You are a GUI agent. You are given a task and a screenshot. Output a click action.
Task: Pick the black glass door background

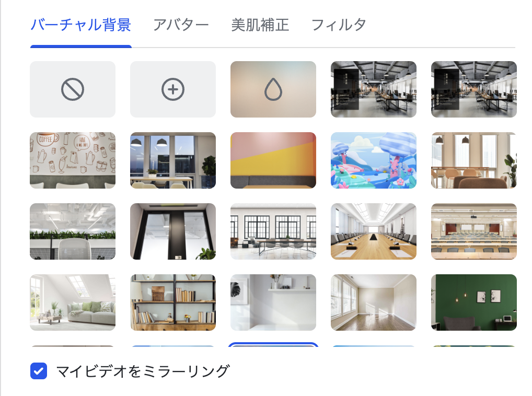(x=173, y=231)
